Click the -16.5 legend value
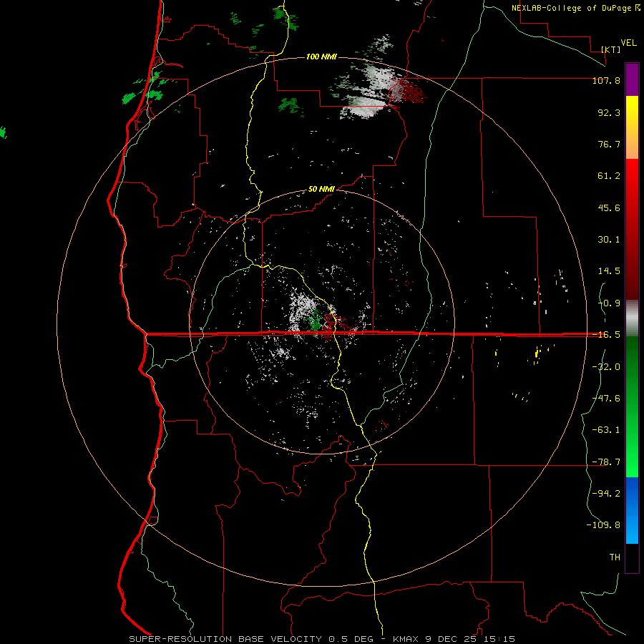This screenshot has height=644, width=644. (606, 335)
